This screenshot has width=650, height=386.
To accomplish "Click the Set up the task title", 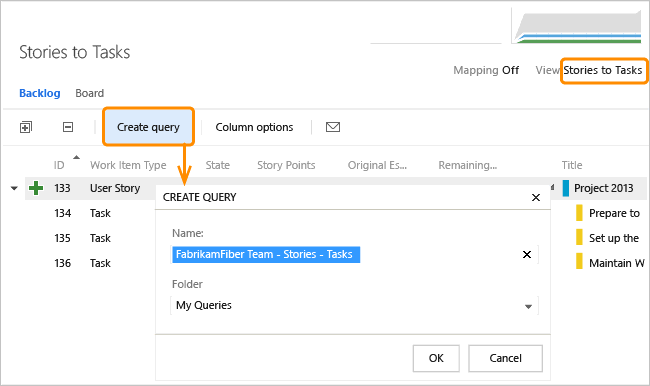I will tap(614, 238).
